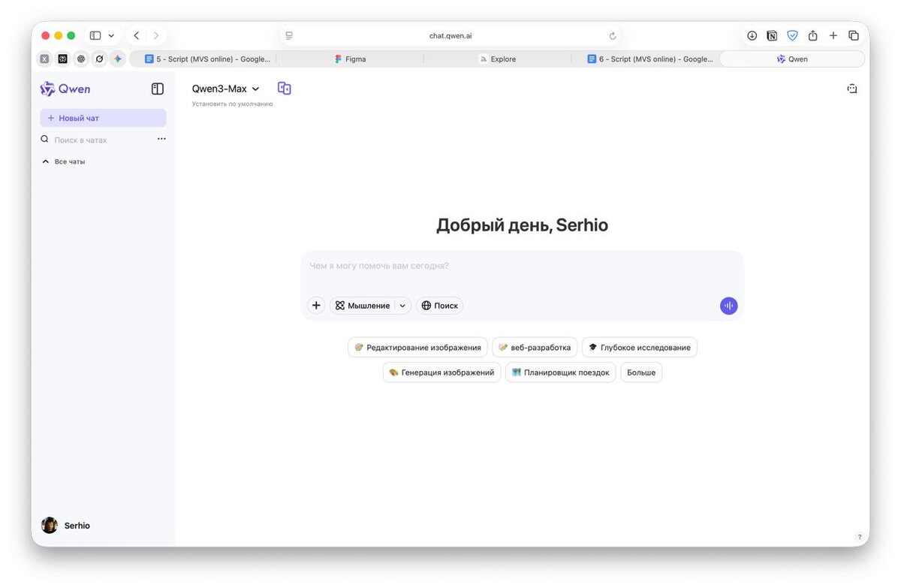The height and width of the screenshot is (588, 901).
Task: Open the pinned ChatGPT tab
Action: click(x=81, y=59)
